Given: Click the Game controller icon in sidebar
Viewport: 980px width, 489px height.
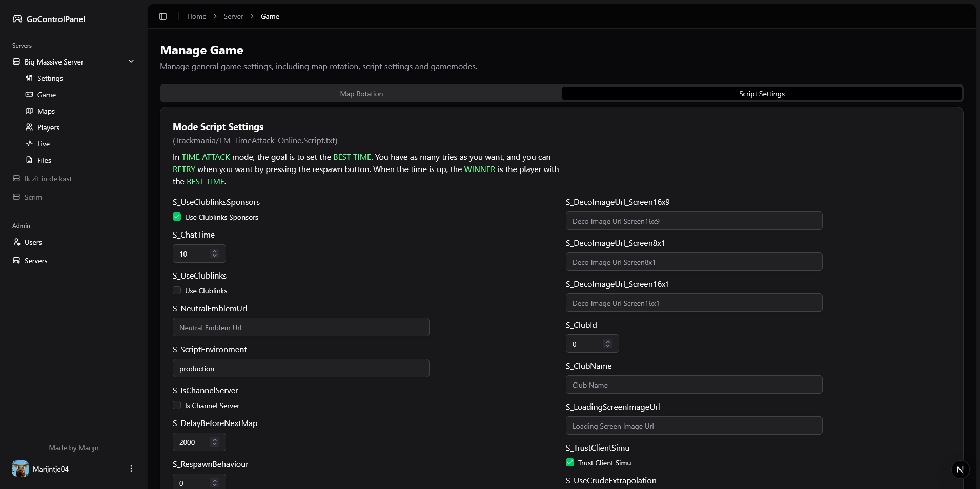Looking at the screenshot, I should 29,94.
